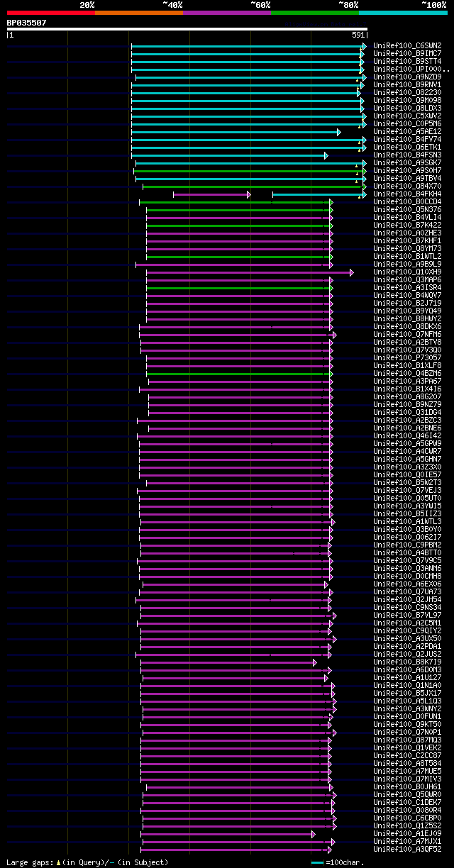Select hit label UniRef100_B5JX17
Viewport: 454px width, 868px height.
407,693
